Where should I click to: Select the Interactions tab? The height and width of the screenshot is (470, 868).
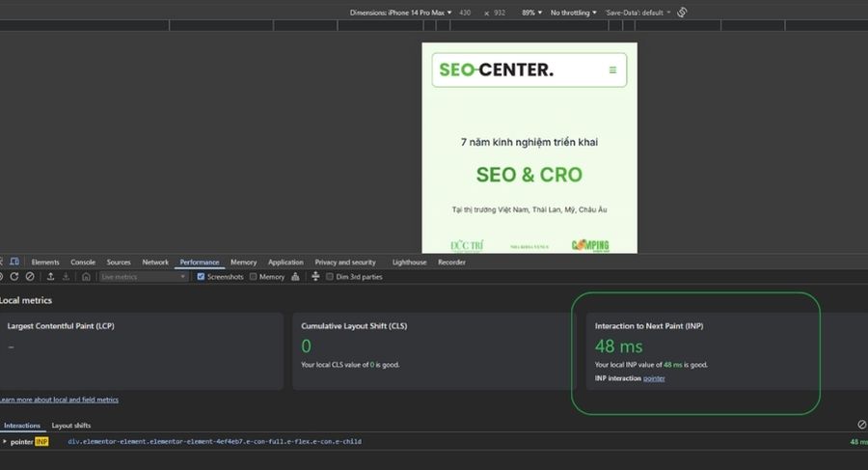pyautogui.click(x=22, y=425)
